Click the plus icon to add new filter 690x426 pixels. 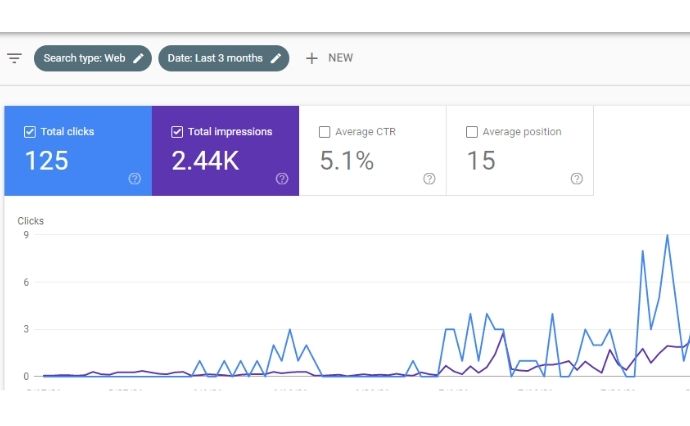pos(312,58)
